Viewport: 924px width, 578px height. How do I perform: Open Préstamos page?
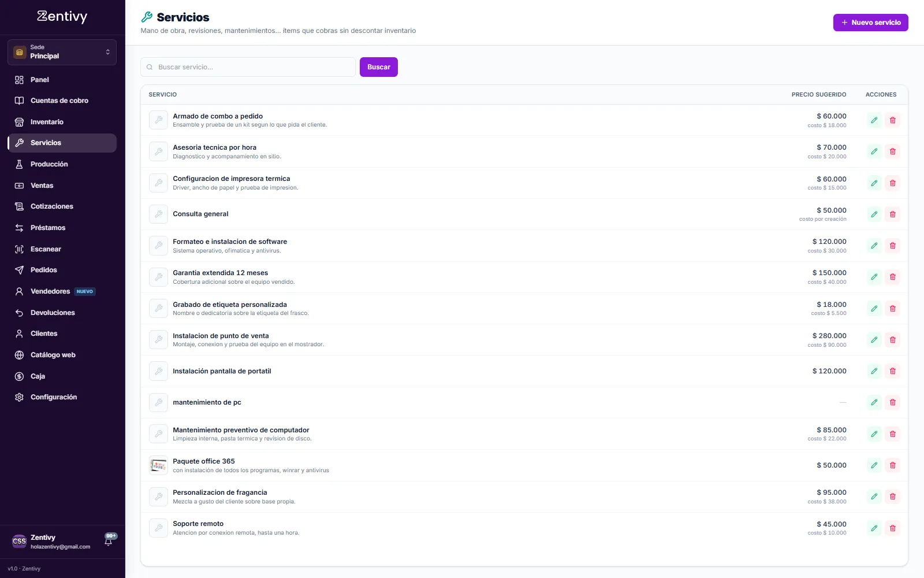[x=62, y=228]
